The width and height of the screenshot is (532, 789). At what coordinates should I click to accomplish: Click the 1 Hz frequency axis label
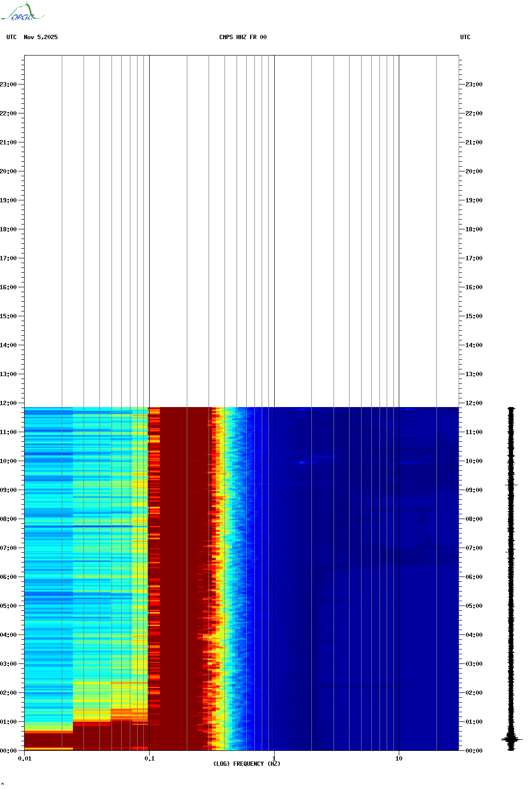point(274,759)
